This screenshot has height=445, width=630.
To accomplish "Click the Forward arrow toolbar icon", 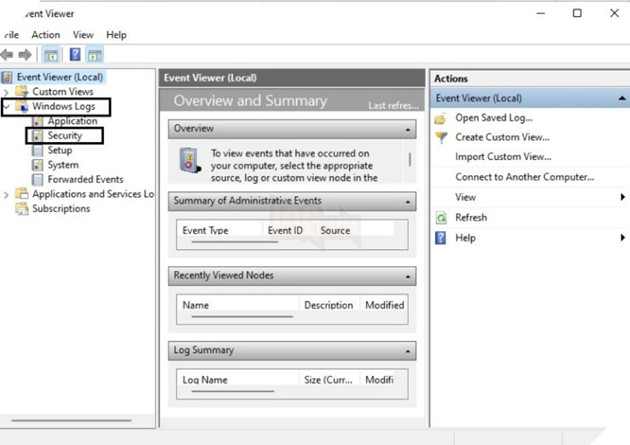I will point(25,55).
